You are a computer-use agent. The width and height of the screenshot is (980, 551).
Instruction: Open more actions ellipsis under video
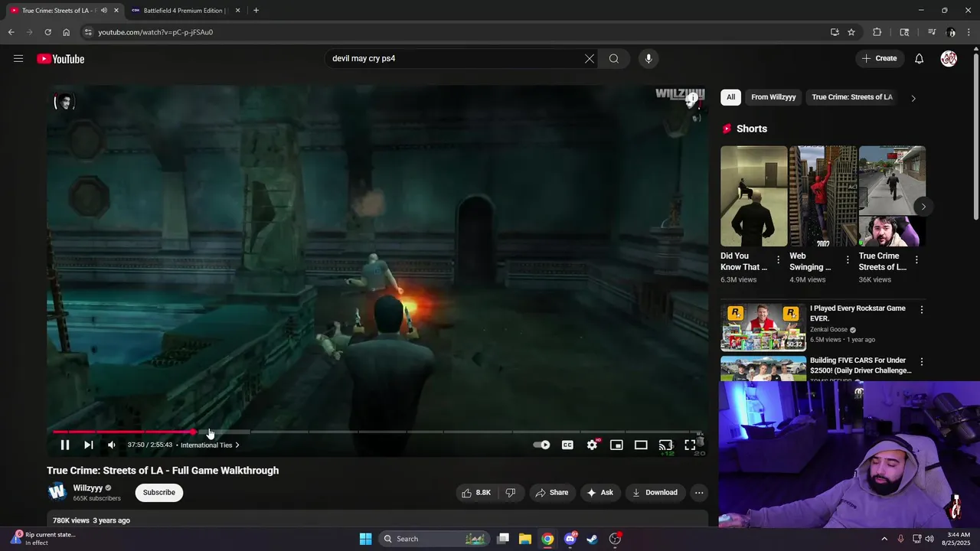click(699, 493)
